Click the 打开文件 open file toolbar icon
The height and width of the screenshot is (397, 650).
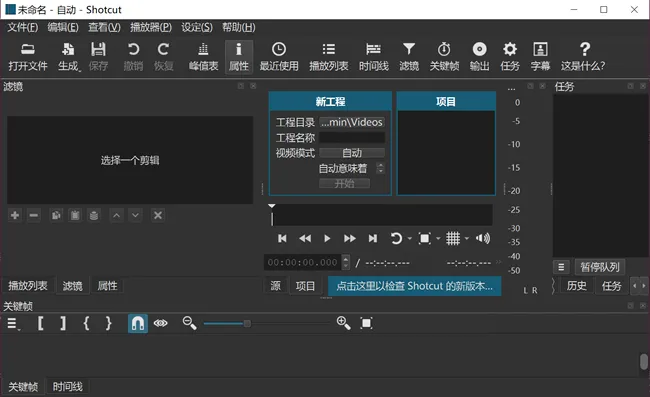(28, 57)
